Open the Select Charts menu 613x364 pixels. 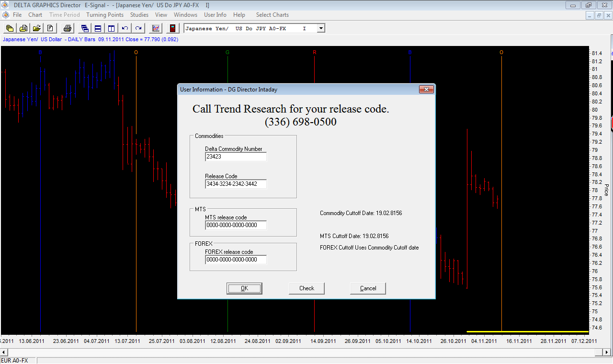click(272, 15)
